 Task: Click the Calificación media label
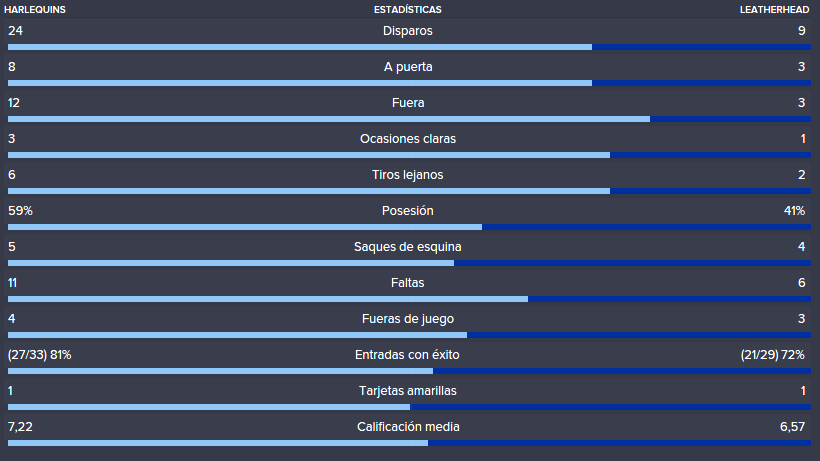tap(408, 427)
